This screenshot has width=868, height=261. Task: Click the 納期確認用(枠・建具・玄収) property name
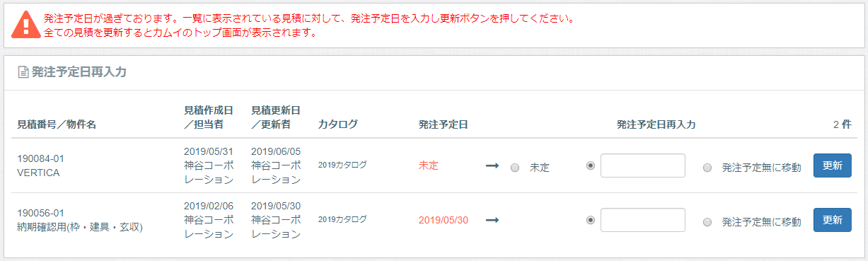click(80, 227)
